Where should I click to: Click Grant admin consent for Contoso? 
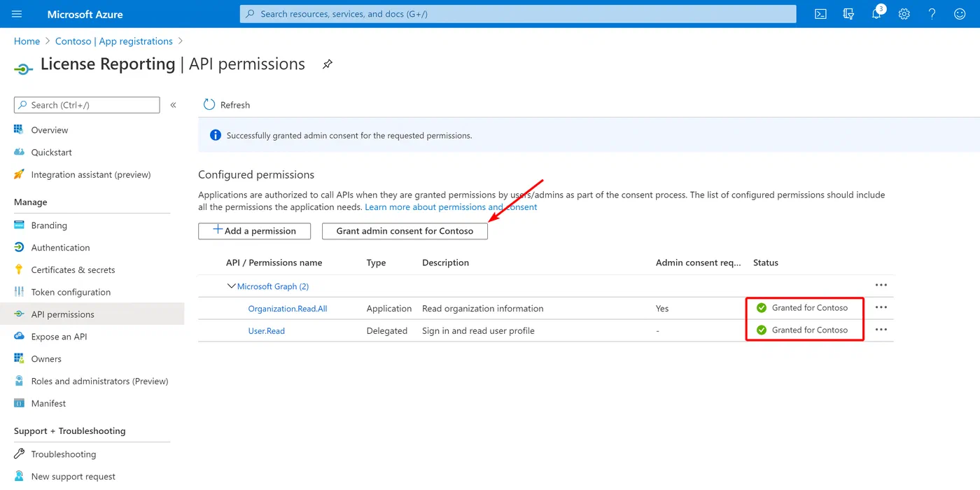click(x=405, y=231)
